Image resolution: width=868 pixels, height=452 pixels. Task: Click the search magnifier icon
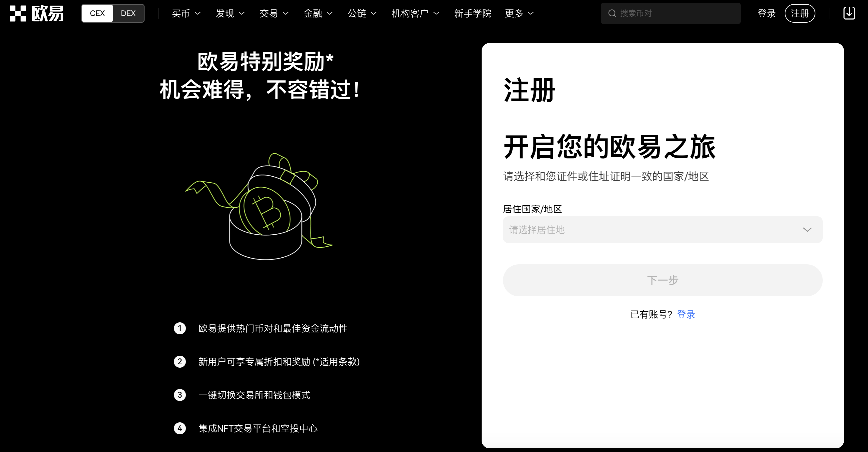click(x=612, y=13)
